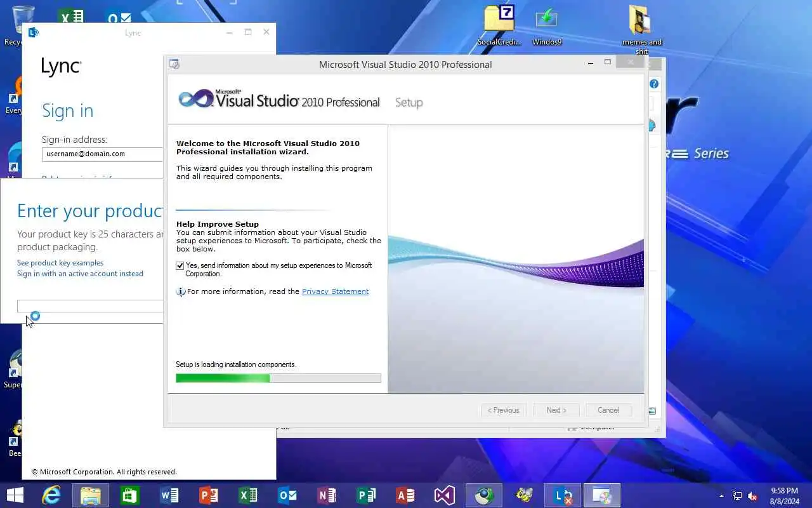This screenshot has height=508, width=812.
Task: Click the "Help Improve Setup" heading
Action: pos(218,224)
